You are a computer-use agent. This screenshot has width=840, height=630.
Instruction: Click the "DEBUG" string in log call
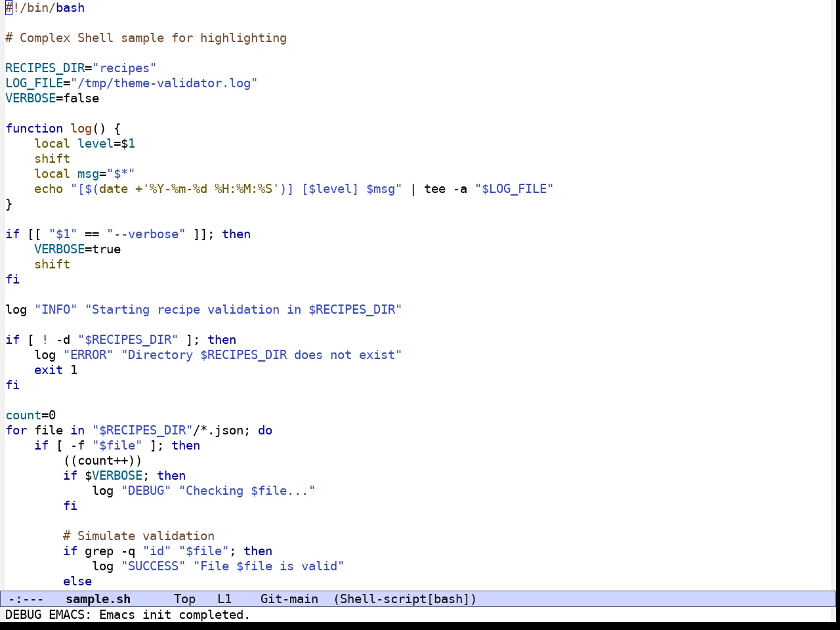(x=146, y=491)
